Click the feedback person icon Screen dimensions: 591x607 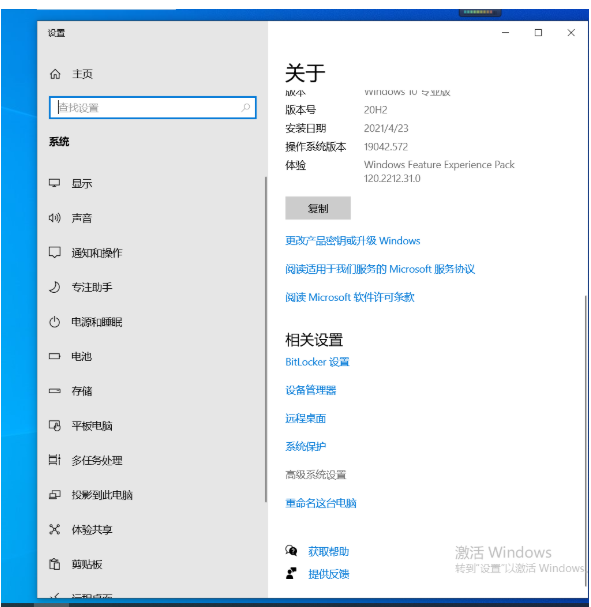point(291,573)
